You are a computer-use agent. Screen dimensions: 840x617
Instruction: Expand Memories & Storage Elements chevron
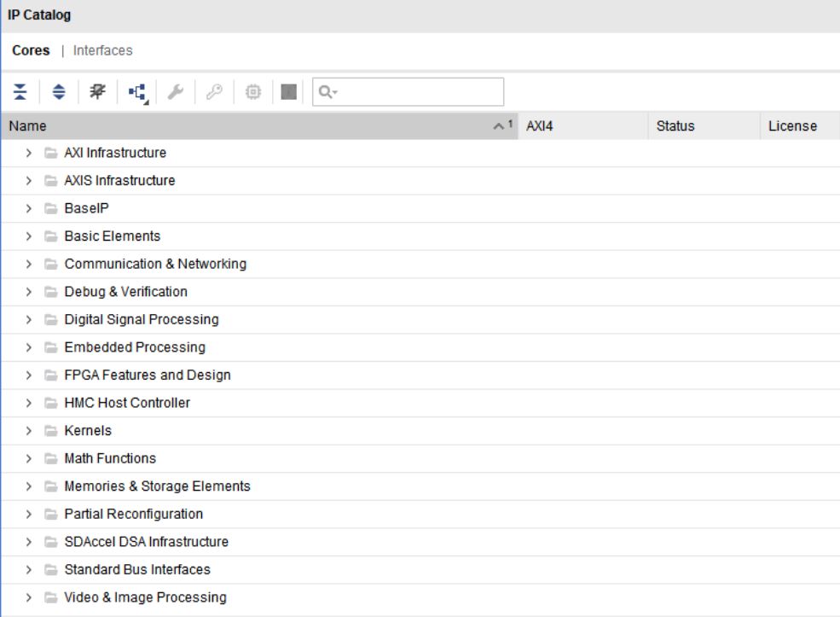(x=28, y=486)
